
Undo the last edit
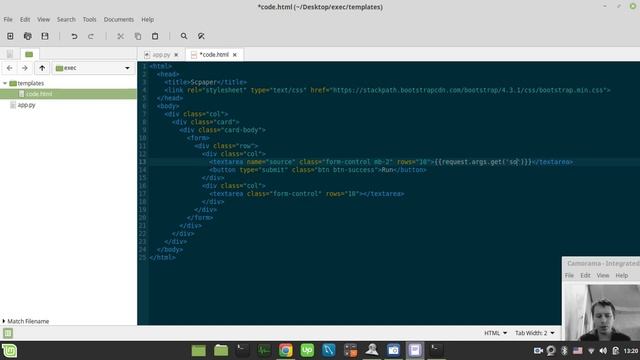pyautogui.click(x=74, y=36)
